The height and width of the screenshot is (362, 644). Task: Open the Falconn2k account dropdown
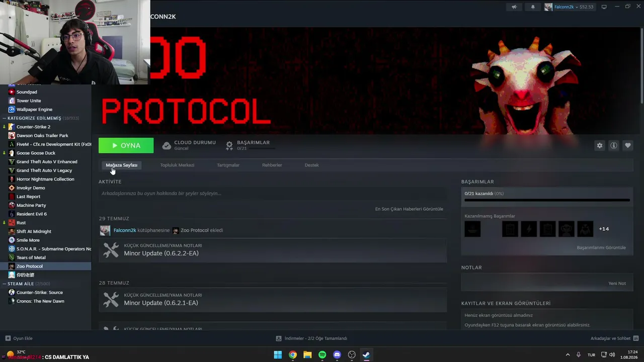point(569,7)
